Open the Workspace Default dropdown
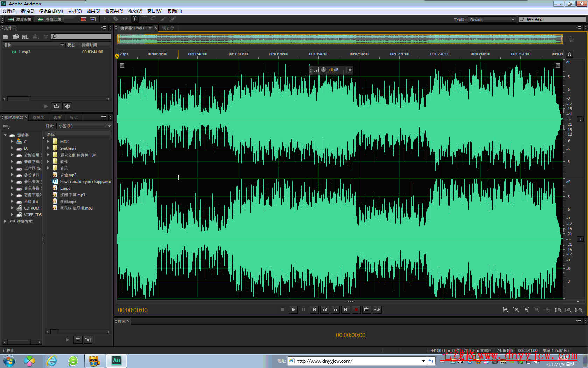The height and width of the screenshot is (368, 588). click(x=492, y=20)
